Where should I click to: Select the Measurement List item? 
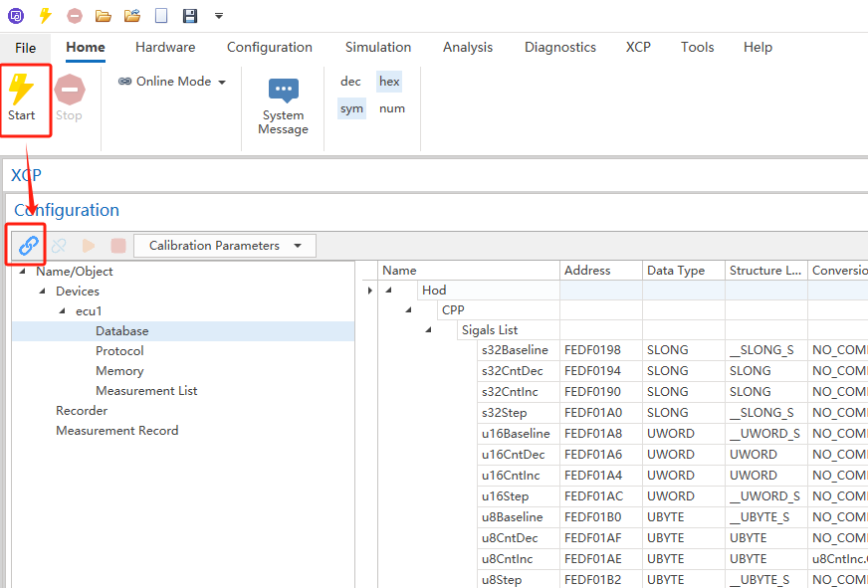146,390
